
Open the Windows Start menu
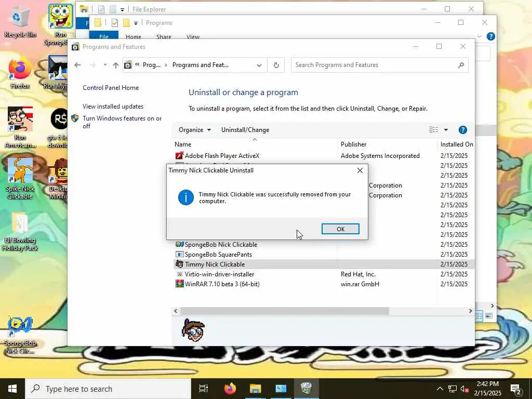12,389
